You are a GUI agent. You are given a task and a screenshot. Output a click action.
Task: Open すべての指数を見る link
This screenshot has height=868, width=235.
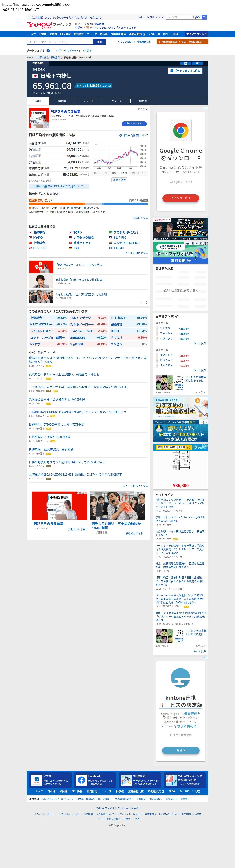pos(137,253)
